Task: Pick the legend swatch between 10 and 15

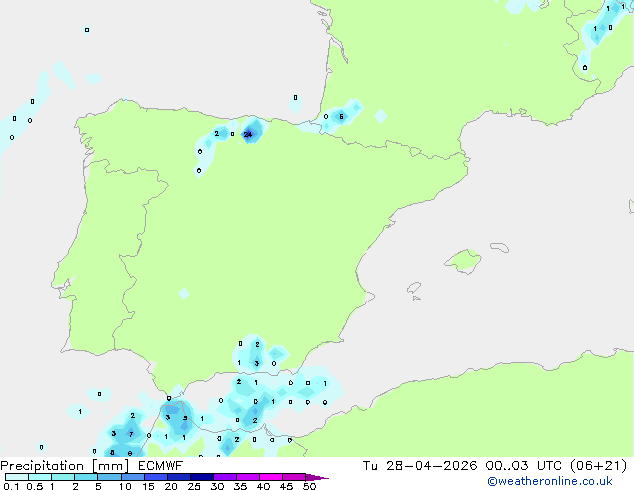Action: pyautogui.click(x=132, y=477)
